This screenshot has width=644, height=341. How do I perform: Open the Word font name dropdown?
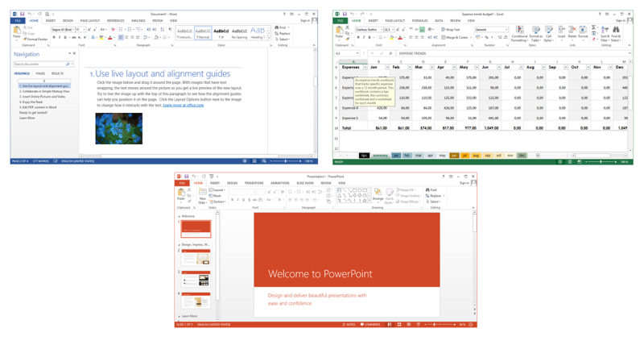pos(73,30)
